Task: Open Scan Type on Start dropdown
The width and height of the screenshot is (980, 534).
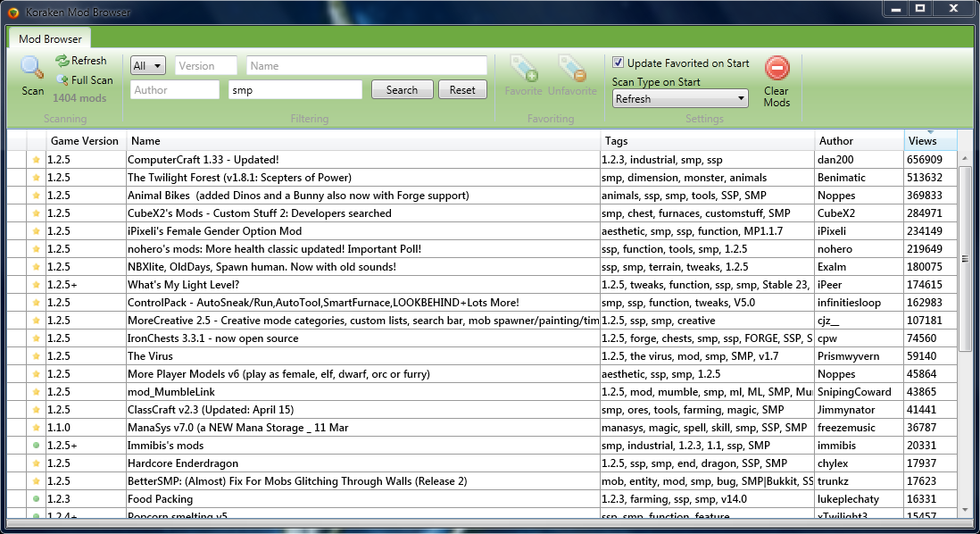Action: [x=680, y=99]
